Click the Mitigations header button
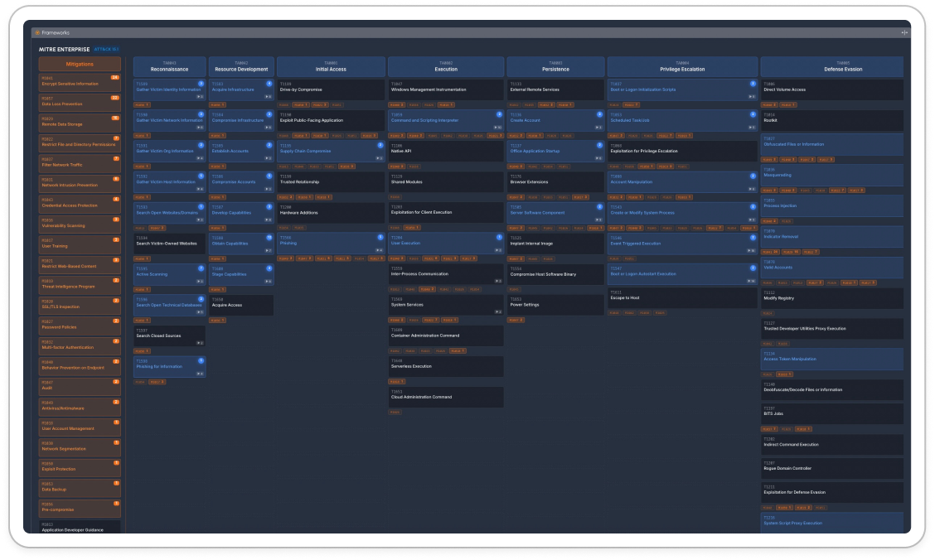The width and height of the screenshot is (935, 560). point(80,64)
